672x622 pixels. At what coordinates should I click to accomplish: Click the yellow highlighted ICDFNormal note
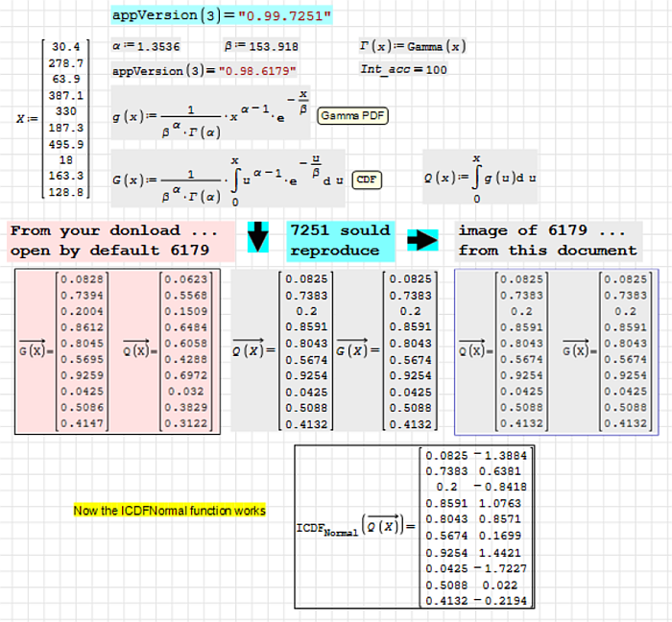point(170,511)
